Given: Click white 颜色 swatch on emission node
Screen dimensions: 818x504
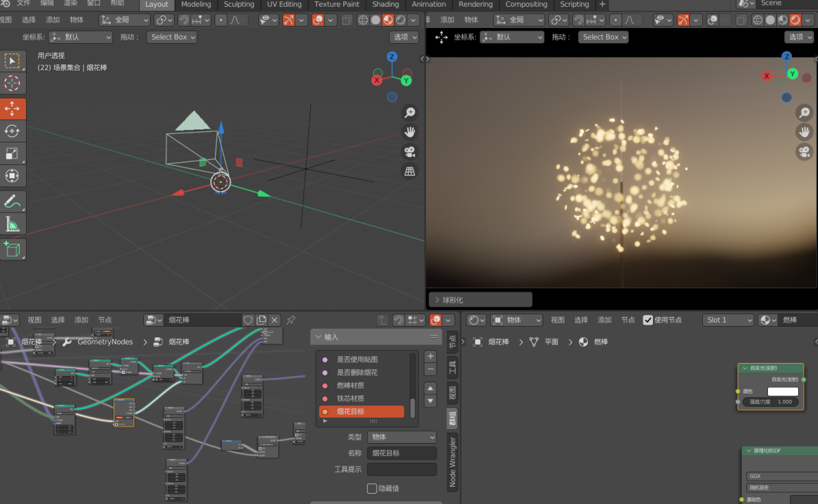Looking at the screenshot, I should [x=782, y=392].
